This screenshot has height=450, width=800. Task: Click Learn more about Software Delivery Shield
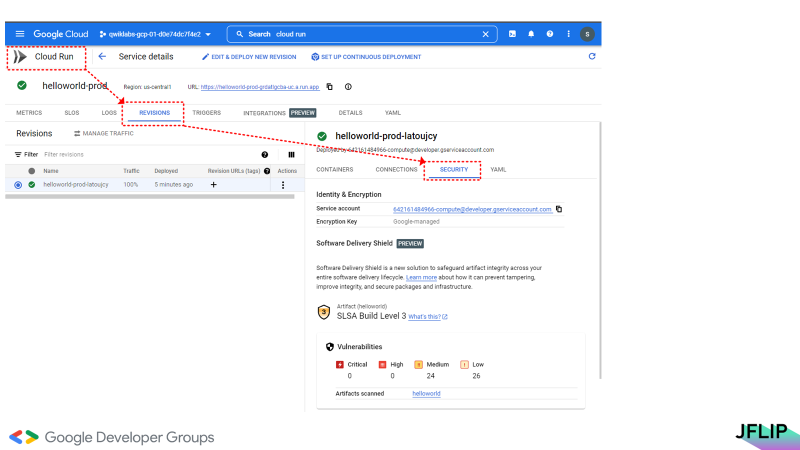421,278
